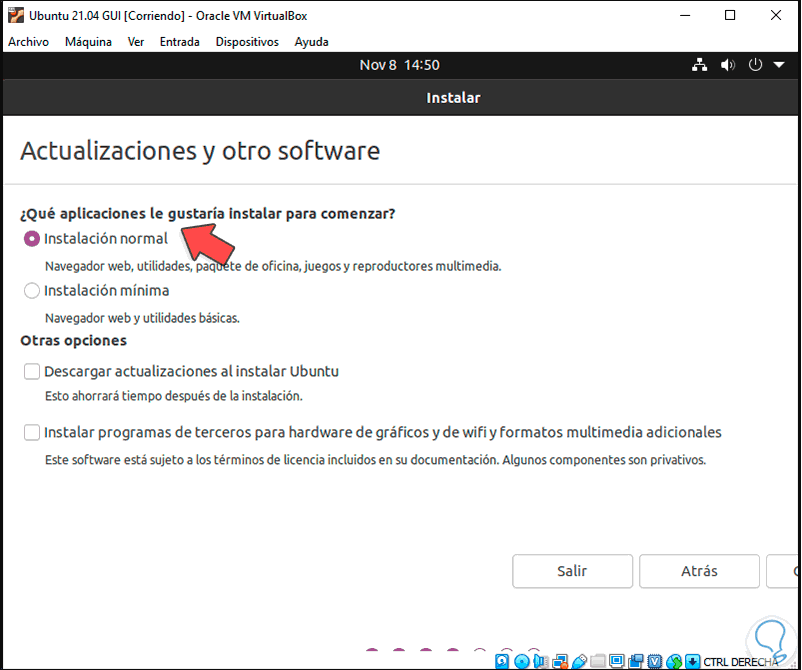Screen dimensions: 802x670
Task: Click the recording status icon
Action: (x=636, y=661)
